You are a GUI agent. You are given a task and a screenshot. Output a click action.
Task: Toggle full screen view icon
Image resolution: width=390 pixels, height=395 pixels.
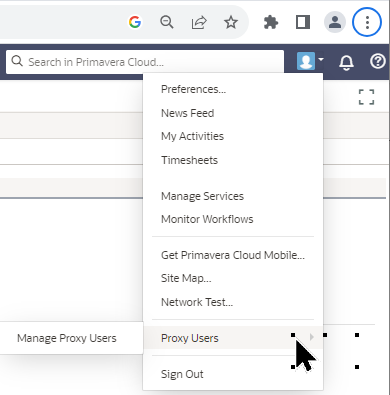[x=366, y=97]
